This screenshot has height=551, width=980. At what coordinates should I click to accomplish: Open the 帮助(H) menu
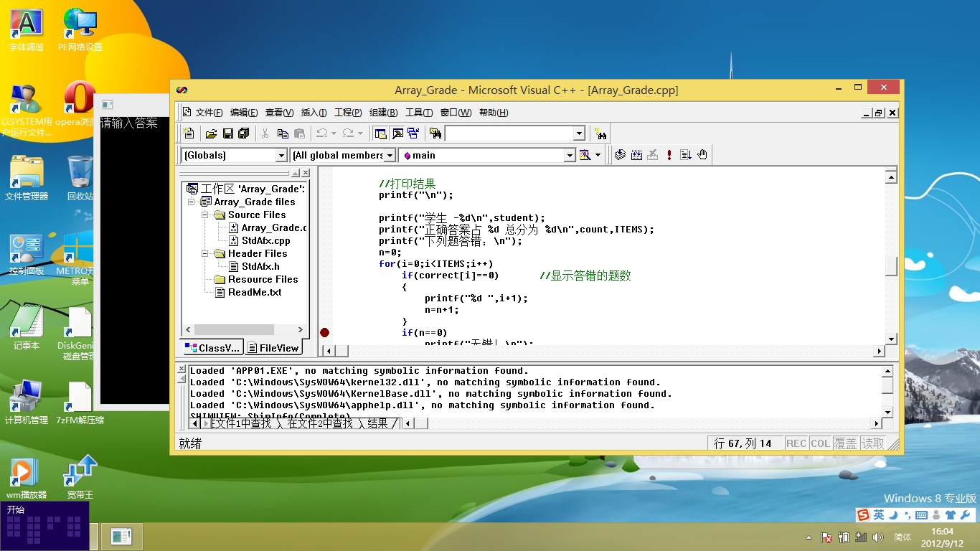click(494, 113)
